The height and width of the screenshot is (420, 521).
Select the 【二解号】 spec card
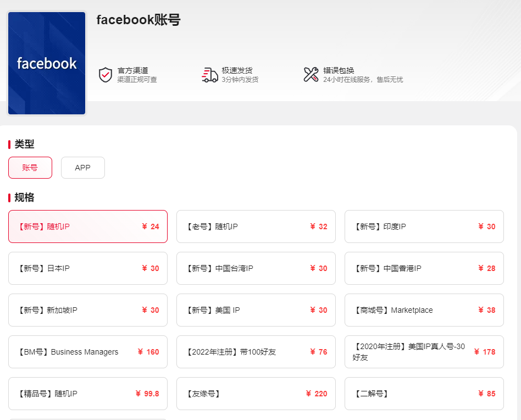click(424, 394)
